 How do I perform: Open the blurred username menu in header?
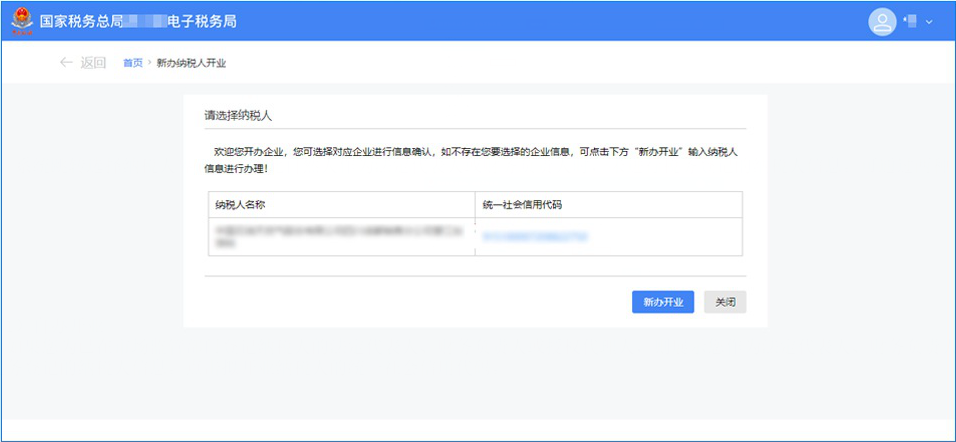click(911, 21)
